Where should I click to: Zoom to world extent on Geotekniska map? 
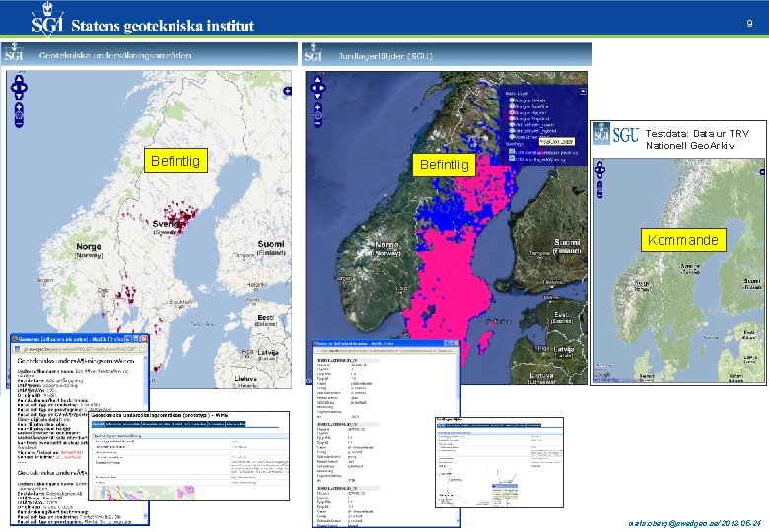(x=19, y=115)
